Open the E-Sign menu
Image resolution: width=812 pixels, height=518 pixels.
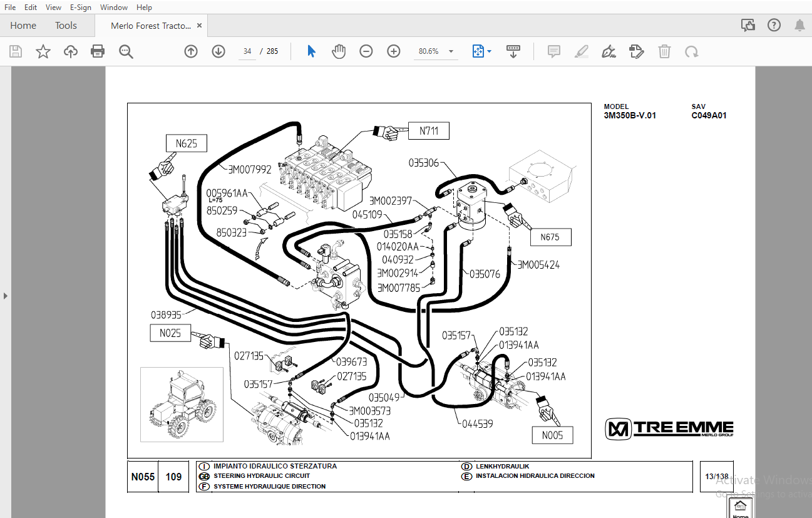pos(80,8)
